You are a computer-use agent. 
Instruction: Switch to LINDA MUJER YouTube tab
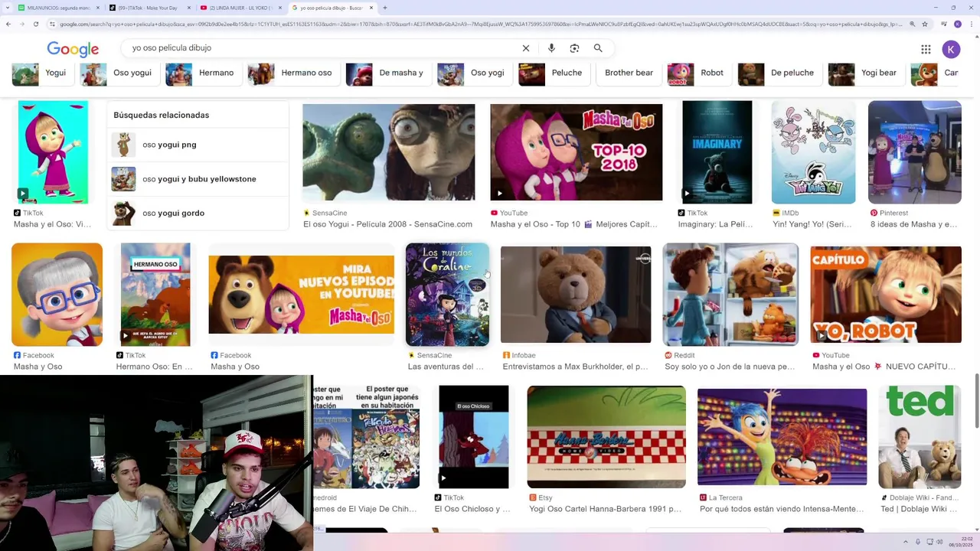click(240, 8)
